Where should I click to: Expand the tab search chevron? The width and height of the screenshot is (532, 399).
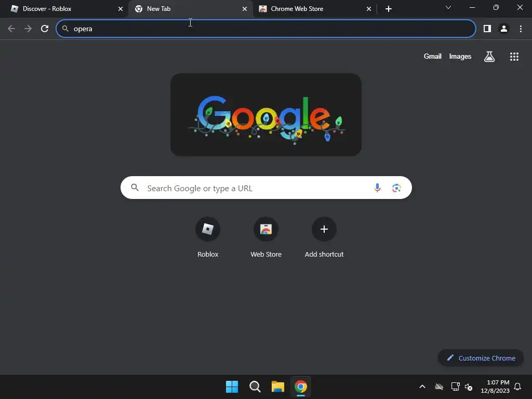click(x=448, y=7)
